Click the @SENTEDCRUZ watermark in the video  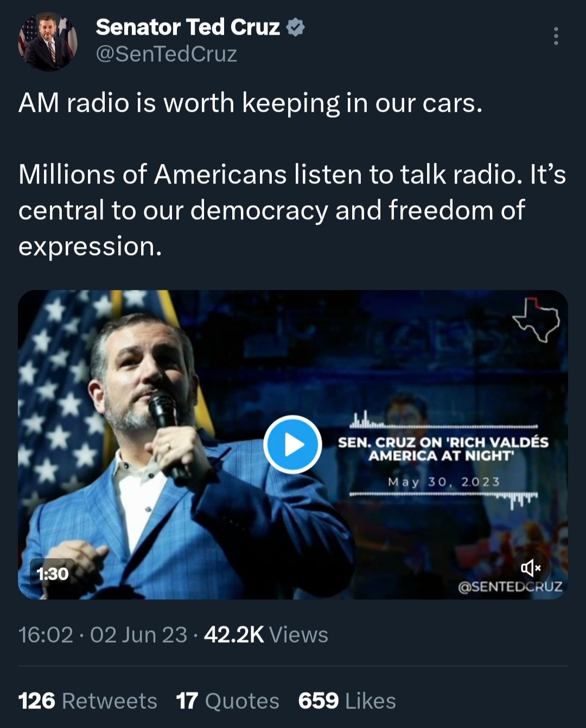coord(510,587)
